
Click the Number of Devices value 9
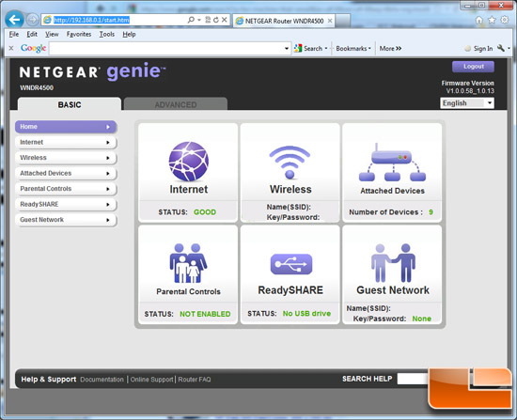coord(431,212)
